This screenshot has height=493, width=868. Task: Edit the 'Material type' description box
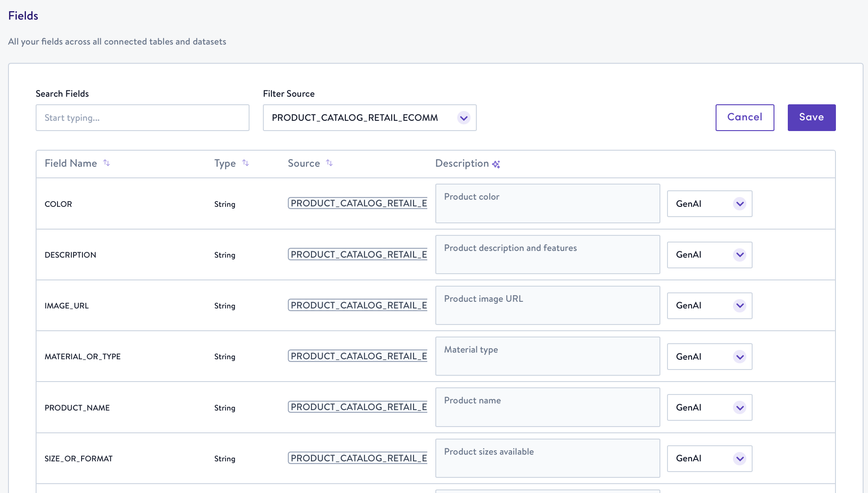(x=547, y=356)
